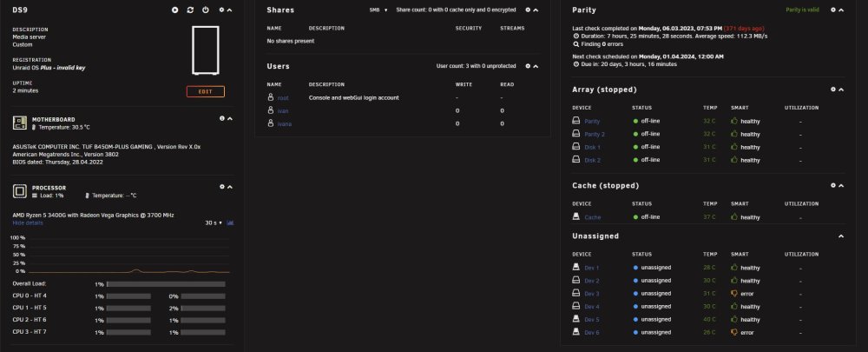The width and height of the screenshot is (868, 352).
Task: Open the root user link
Action: coord(283,98)
